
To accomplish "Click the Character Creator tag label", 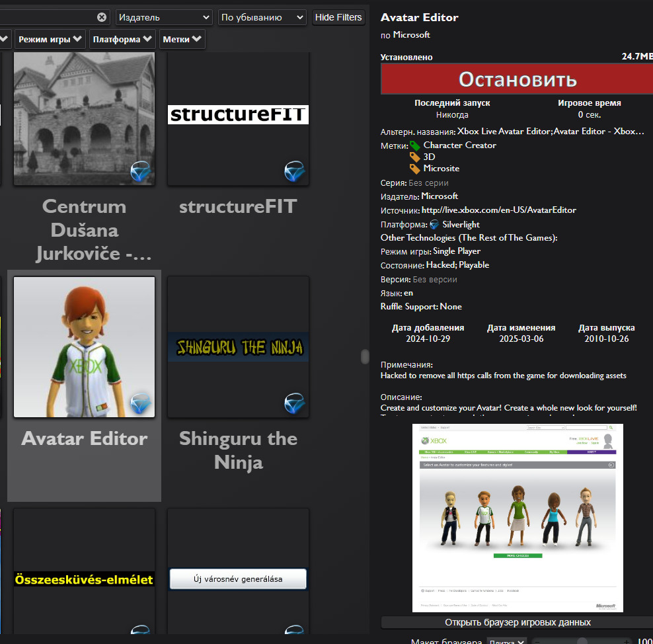I will click(460, 145).
